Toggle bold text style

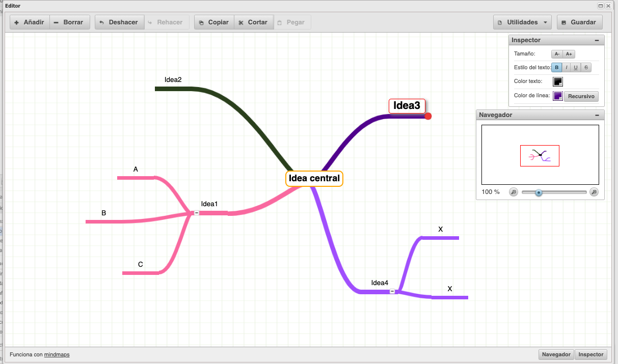(x=557, y=67)
